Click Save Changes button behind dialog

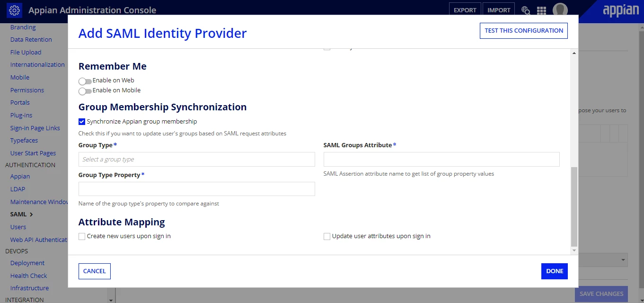pyautogui.click(x=601, y=294)
